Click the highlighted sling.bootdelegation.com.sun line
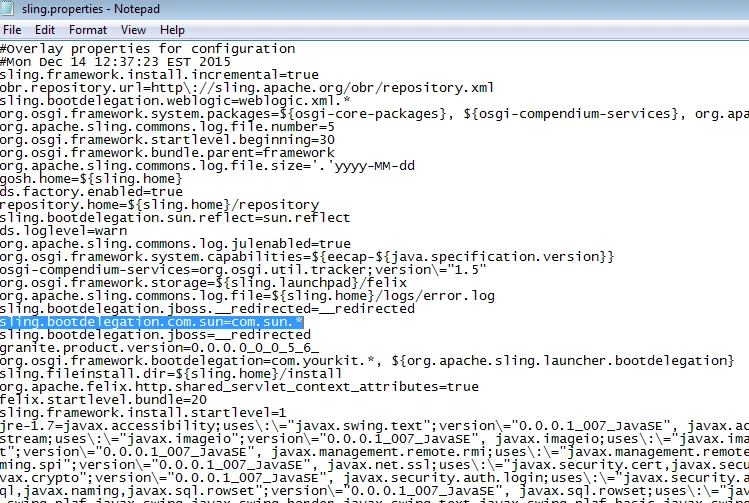This screenshot has width=749, height=503. [x=151, y=321]
